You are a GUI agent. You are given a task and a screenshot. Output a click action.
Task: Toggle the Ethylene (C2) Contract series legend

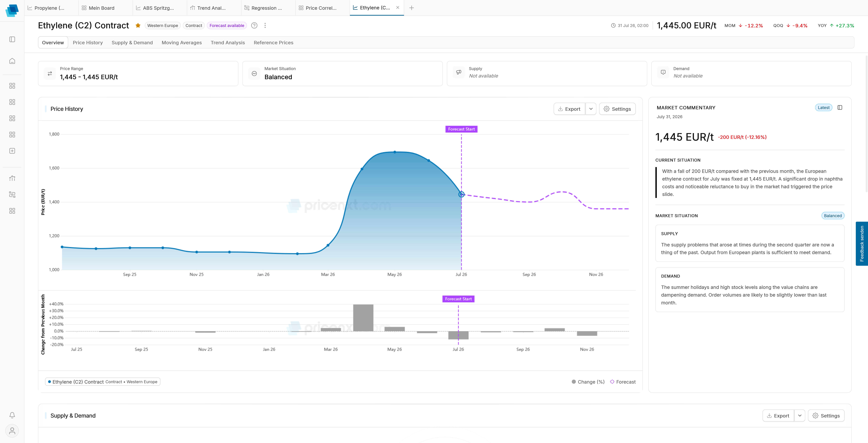[x=103, y=382]
